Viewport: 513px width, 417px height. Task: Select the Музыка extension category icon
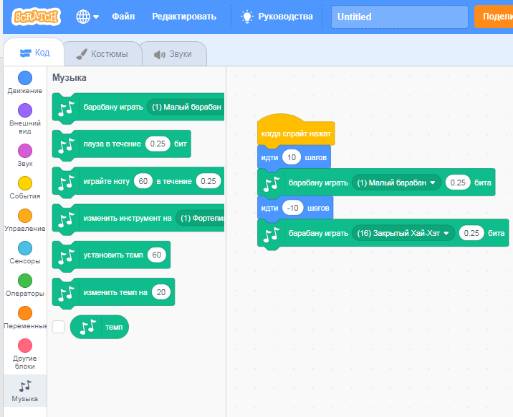pos(25,386)
